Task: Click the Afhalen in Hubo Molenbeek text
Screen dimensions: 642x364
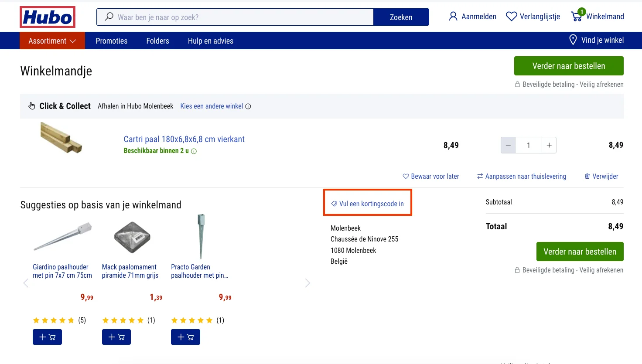Action: pyautogui.click(x=135, y=106)
